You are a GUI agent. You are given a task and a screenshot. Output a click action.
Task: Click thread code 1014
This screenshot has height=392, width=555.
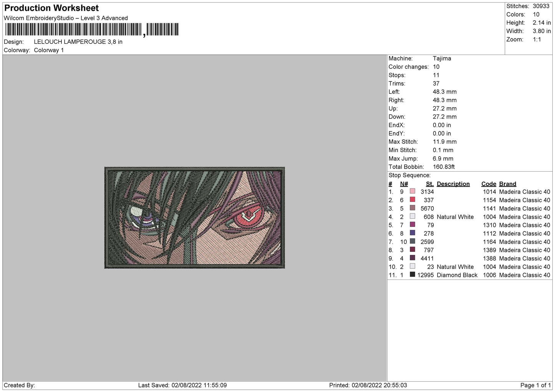click(x=489, y=192)
